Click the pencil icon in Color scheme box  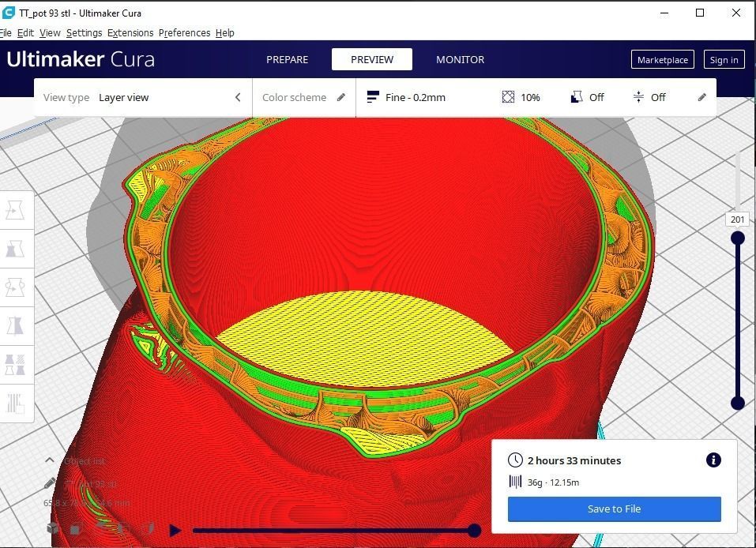[341, 97]
